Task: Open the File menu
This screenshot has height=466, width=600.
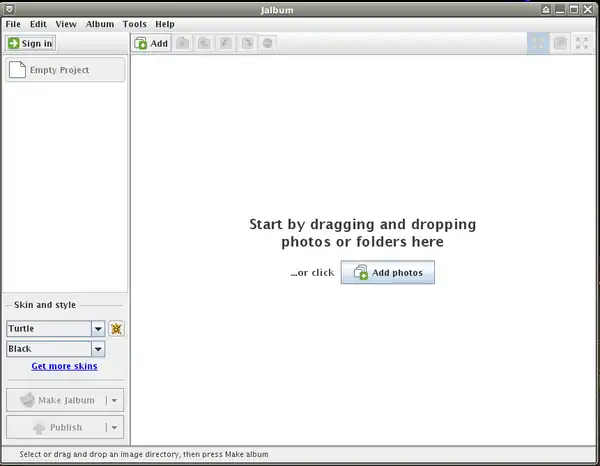Action: (x=13, y=23)
